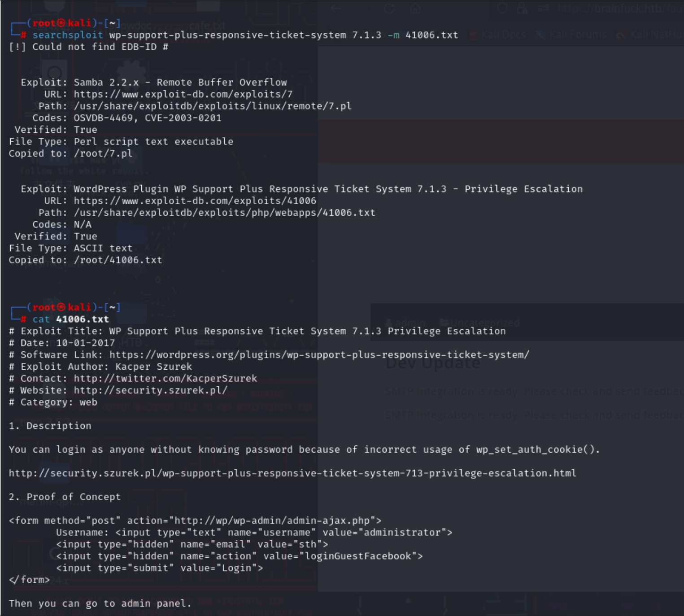Click the faint 'Dev Update' post heading
This screenshot has width=684, height=616.
433,363
